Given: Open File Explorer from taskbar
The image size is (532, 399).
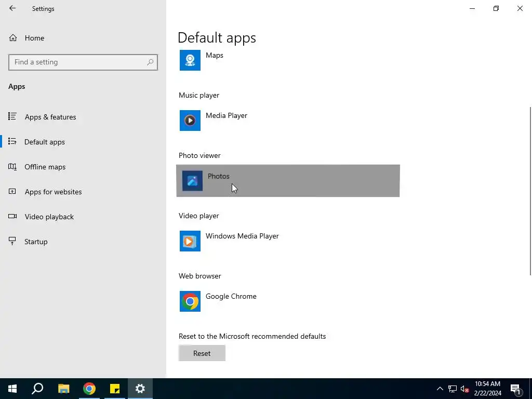Looking at the screenshot, I should point(63,389).
